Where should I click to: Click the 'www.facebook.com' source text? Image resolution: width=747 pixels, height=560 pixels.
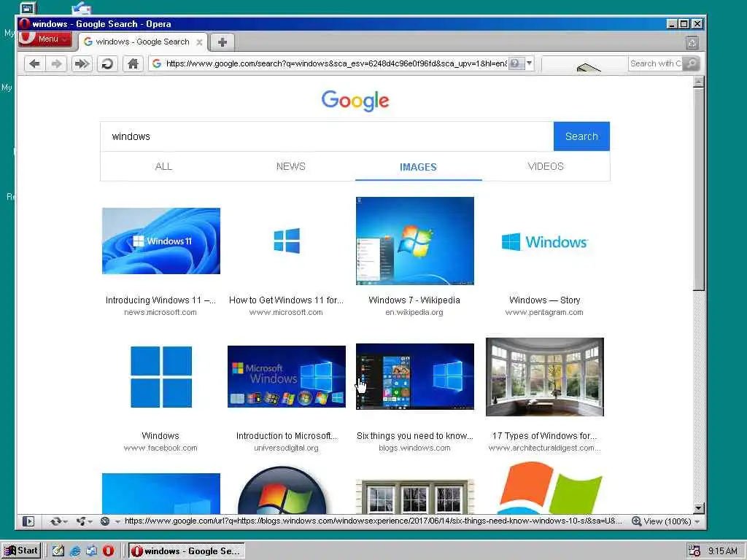(160, 448)
